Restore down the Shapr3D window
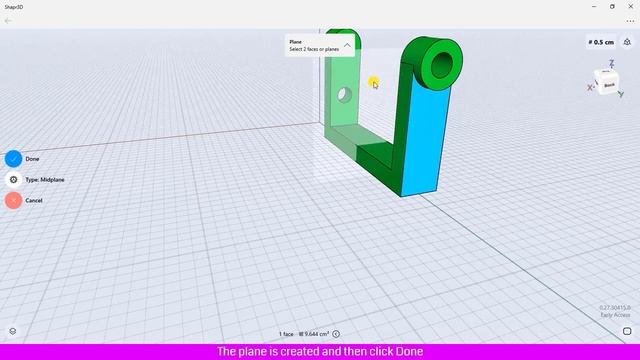This screenshot has width=640, height=360. (612, 7)
